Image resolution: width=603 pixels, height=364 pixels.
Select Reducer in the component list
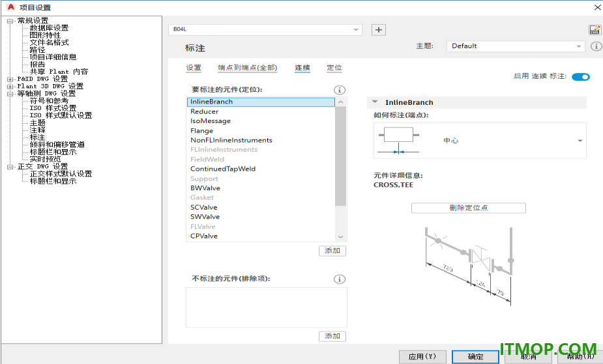click(x=261, y=111)
